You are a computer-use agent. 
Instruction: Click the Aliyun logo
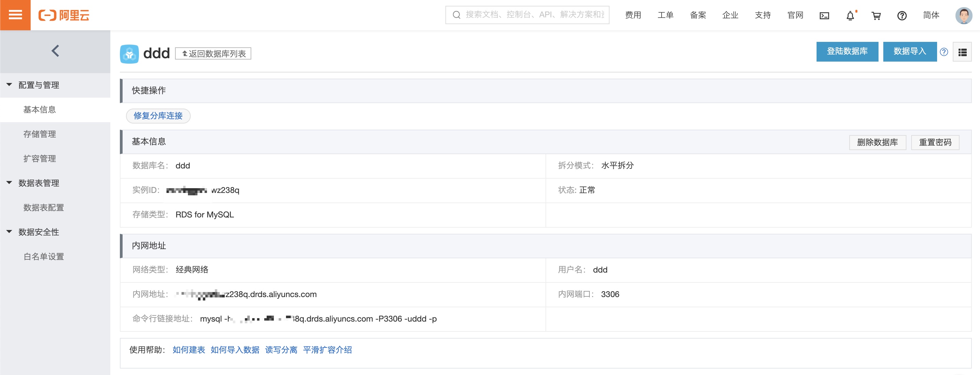pos(64,15)
